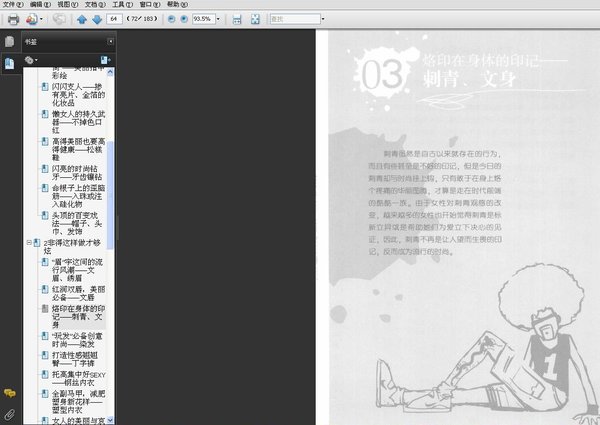Click the find text search box
The width and height of the screenshot is (600, 425).
295,19
